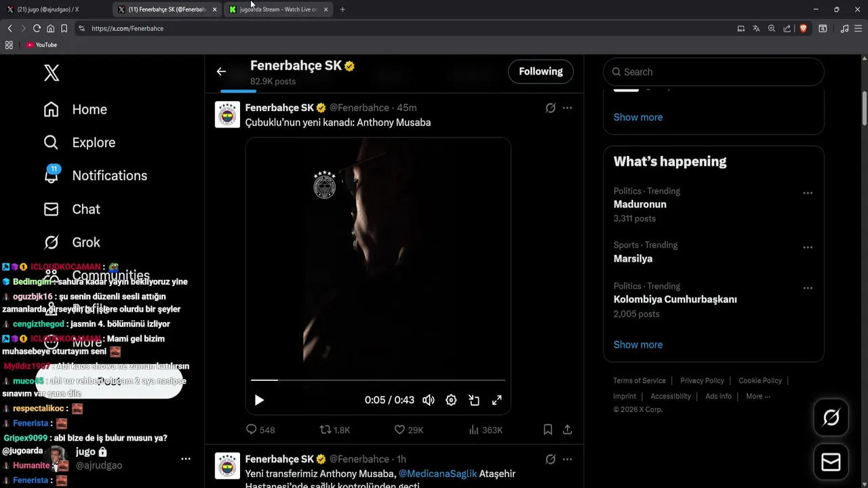
Task: Open Home in the sidebar
Action: pos(75,109)
